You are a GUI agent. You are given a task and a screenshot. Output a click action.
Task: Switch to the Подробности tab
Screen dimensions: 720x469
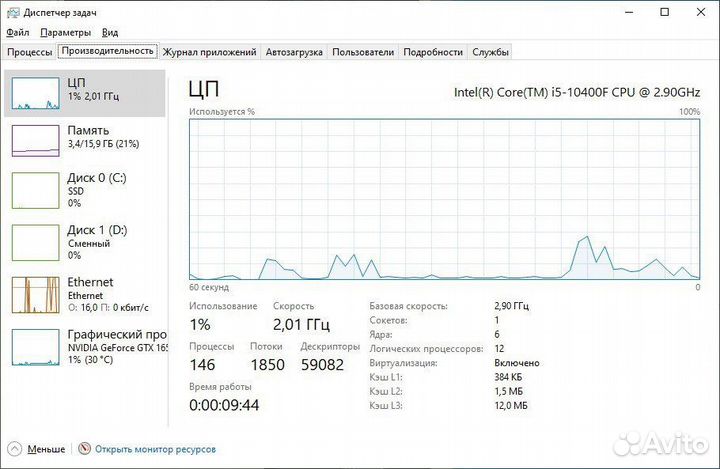point(434,52)
